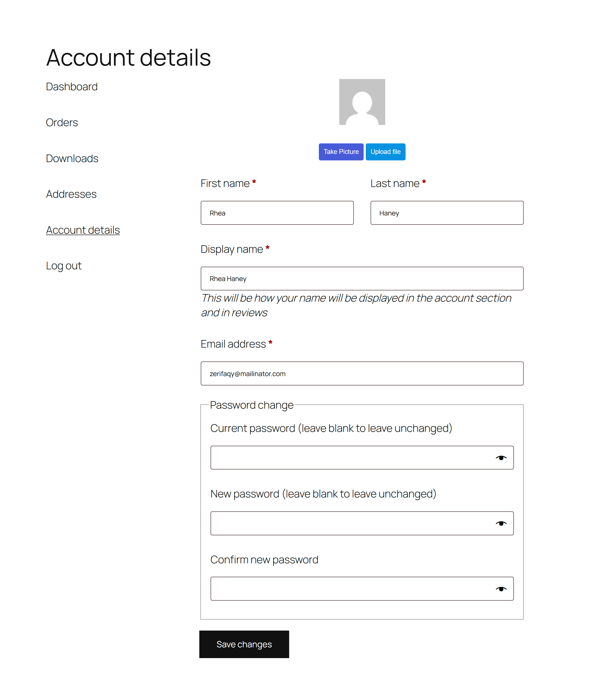Click the New password label text

coord(323,494)
